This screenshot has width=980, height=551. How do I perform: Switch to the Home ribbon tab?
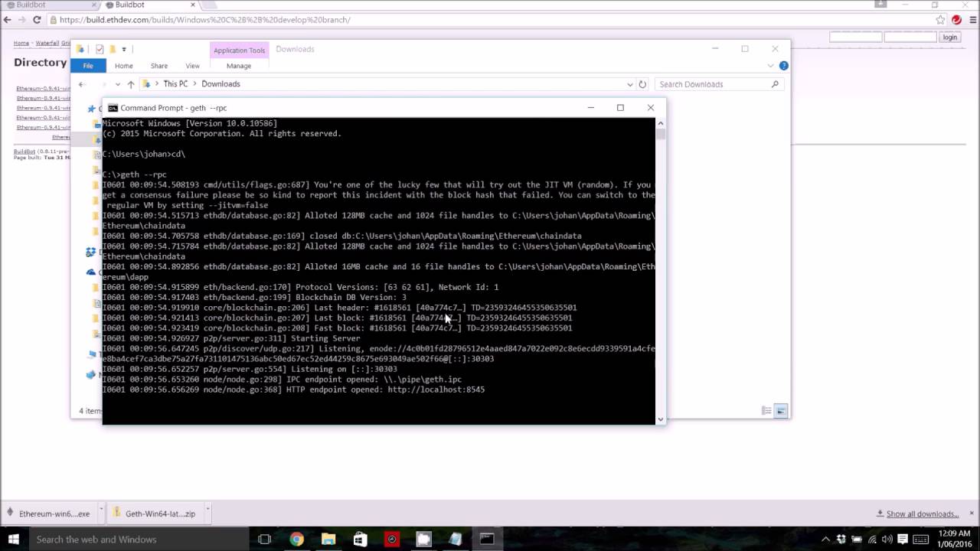pos(123,66)
